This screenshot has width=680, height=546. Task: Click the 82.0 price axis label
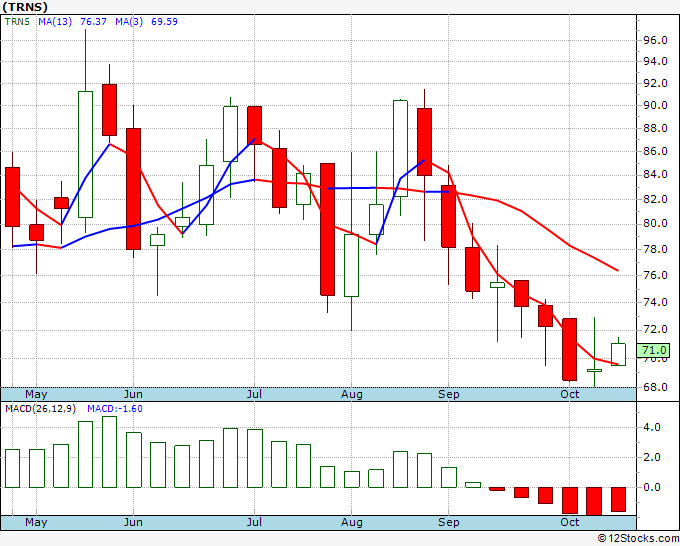click(655, 199)
